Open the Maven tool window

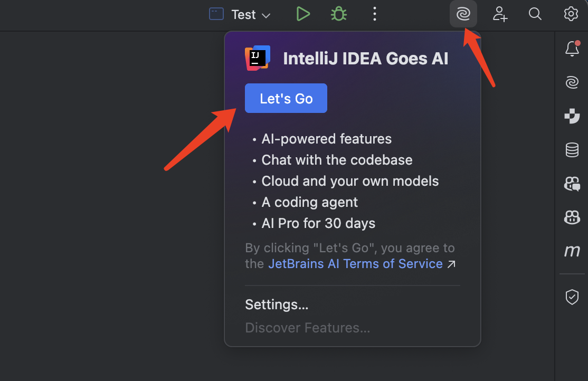[572, 252]
